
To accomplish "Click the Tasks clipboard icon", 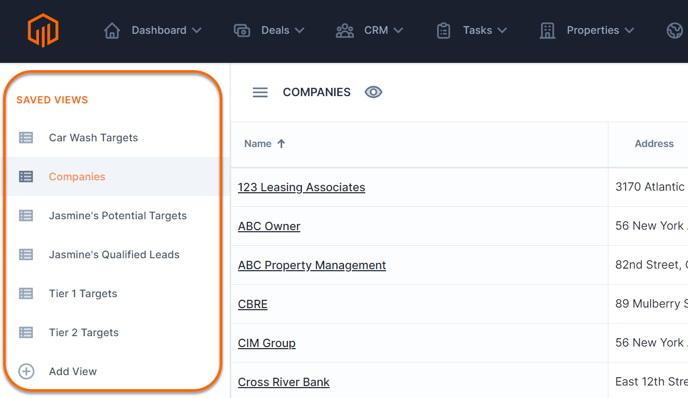I will click(x=444, y=30).
